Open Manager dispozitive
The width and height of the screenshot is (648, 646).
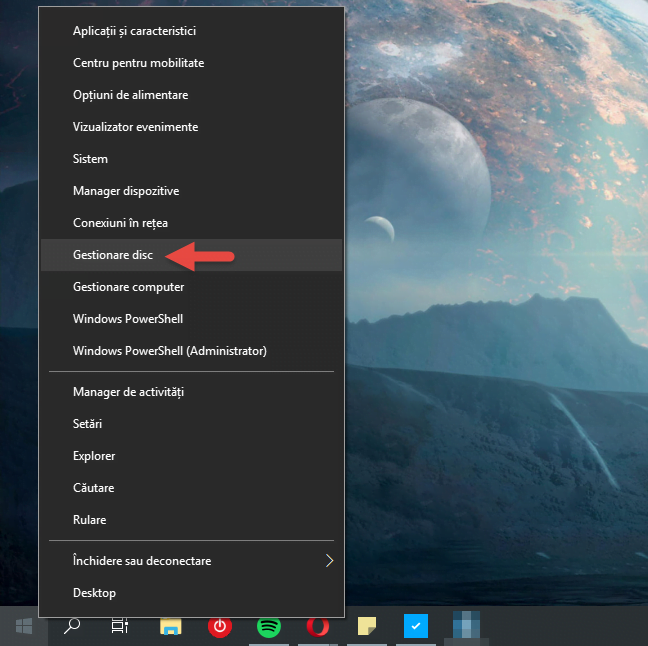(x=191, y=191)
